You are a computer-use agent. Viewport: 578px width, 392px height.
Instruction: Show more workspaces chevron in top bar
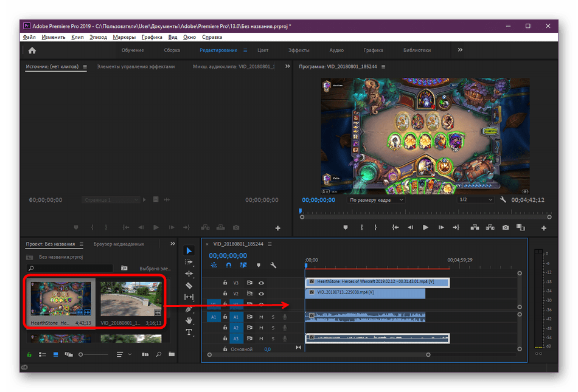point(460,50)
